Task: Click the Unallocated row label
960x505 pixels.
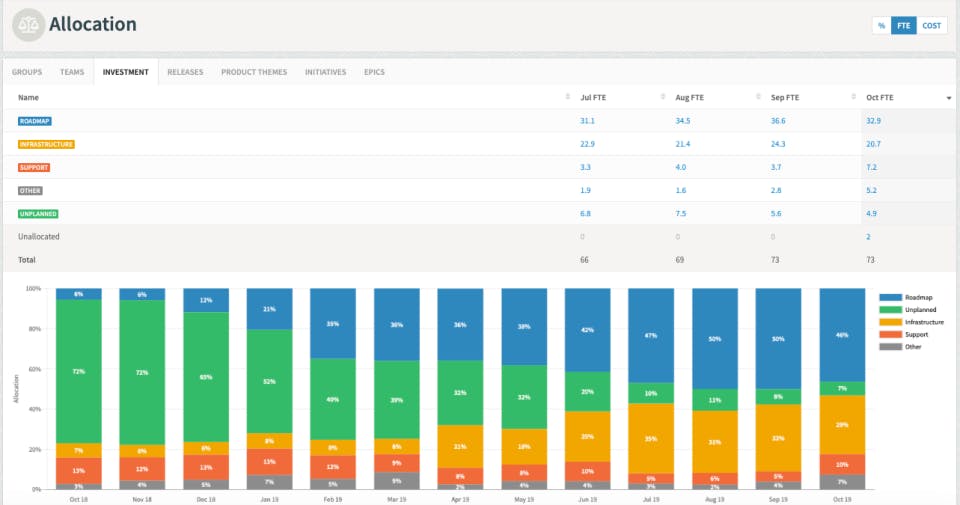Action: point(39,237)
